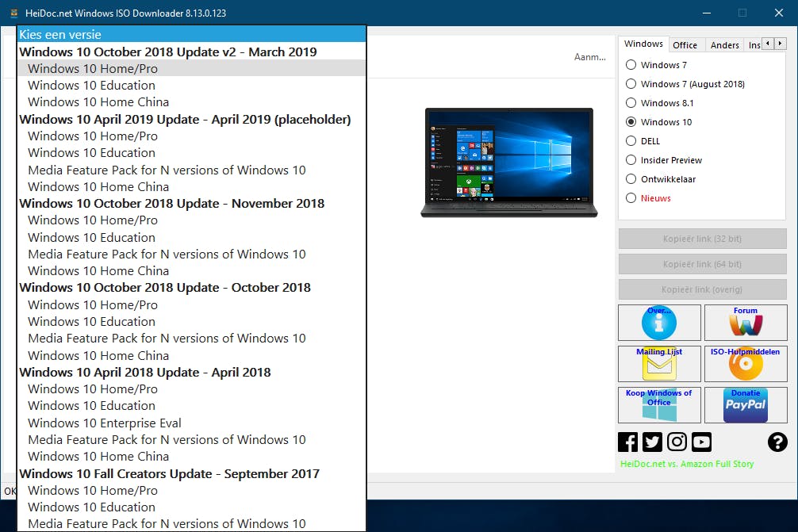The image size is (798, 532).
Task: Click the Kies een versie dropdown header
Action: click(191, 35)
